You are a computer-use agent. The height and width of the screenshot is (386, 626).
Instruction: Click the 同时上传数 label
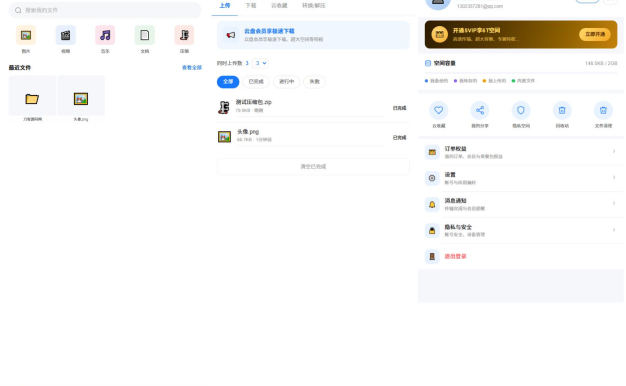pyautogui.click(x=230, y=63)
